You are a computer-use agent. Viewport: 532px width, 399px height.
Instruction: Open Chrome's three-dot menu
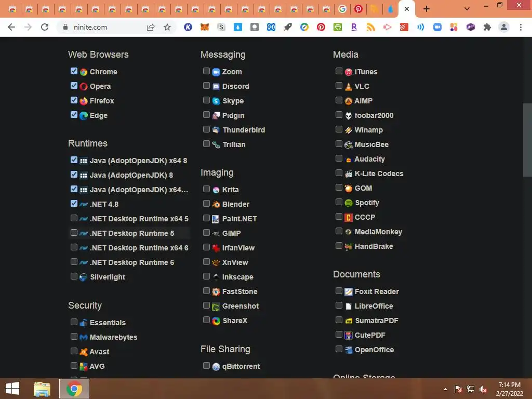[521, 27]
